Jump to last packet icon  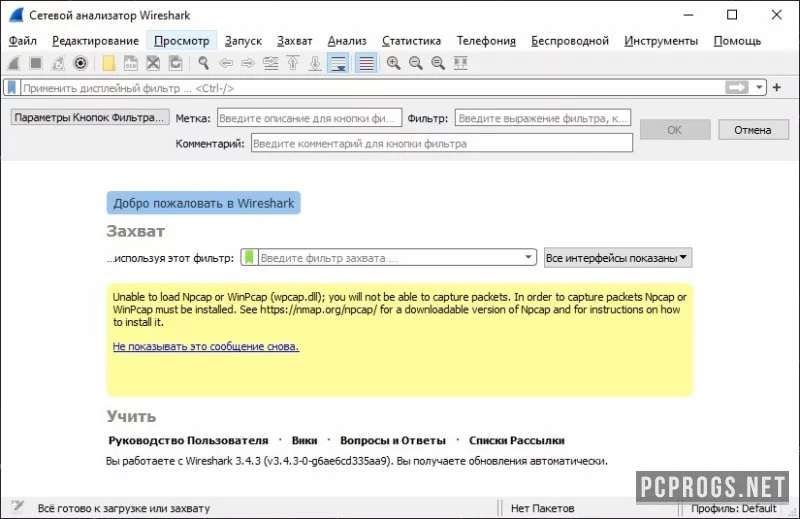click(x=315, y=63)
